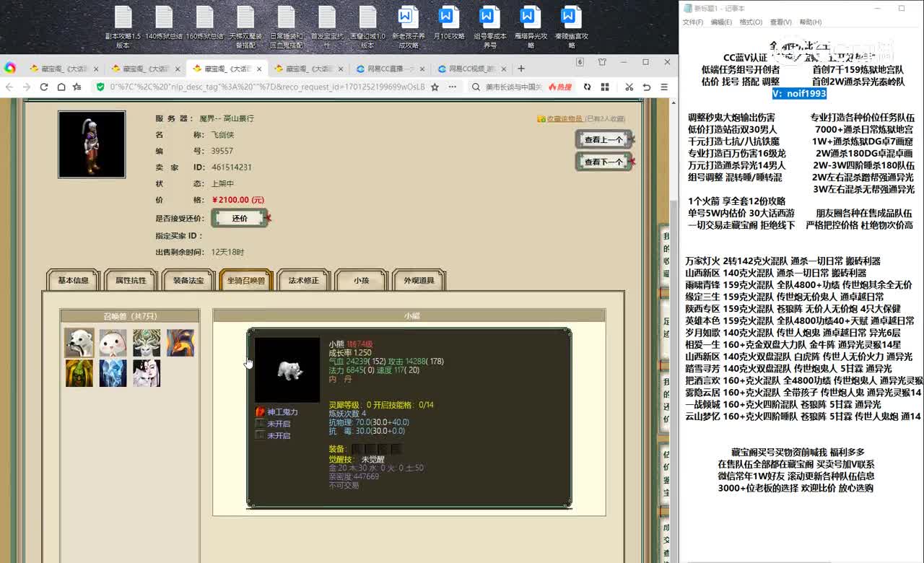Select the antlered deer pet portrait
The height and width of the screenshot is (563, 924).
(x=147, y=342)
